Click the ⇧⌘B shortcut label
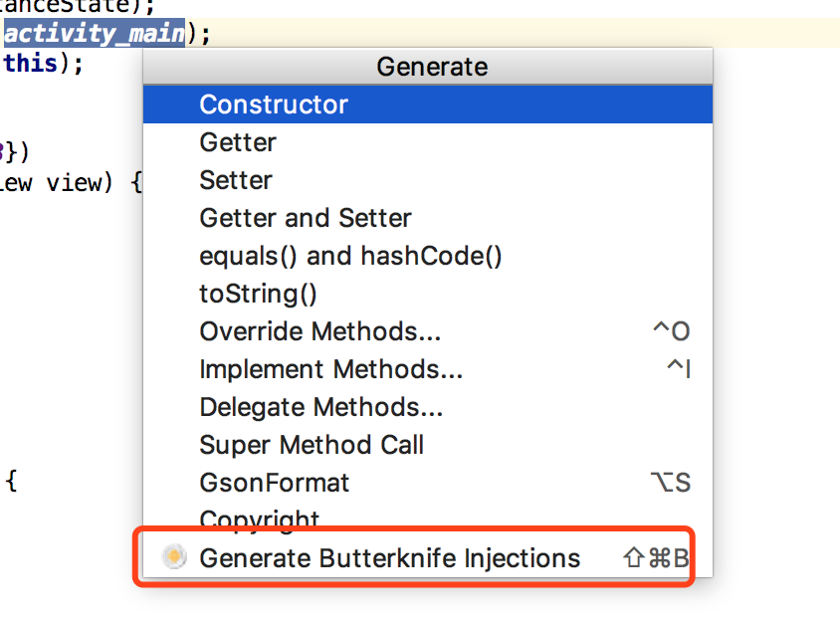This screenshot has height=621, width=840. click(658, 558)
